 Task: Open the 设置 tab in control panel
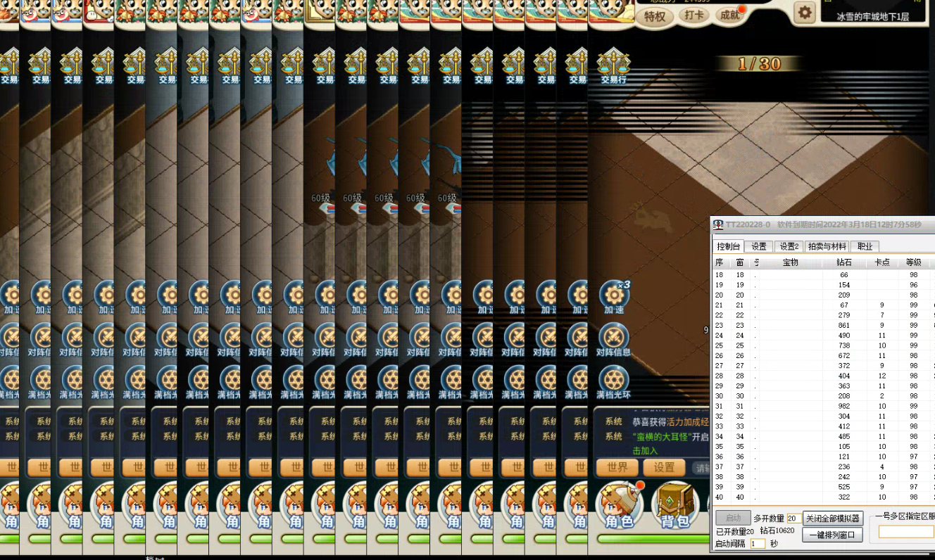[759, 246]
